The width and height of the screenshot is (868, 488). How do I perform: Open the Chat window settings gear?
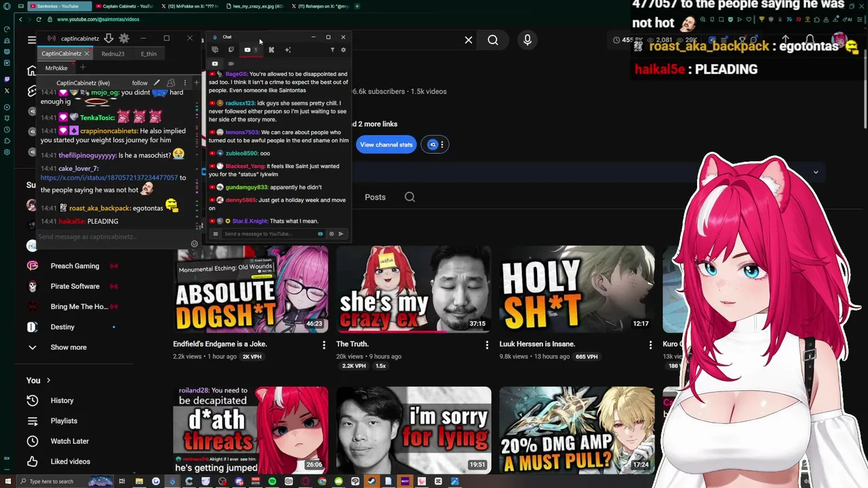coord(343,49)
